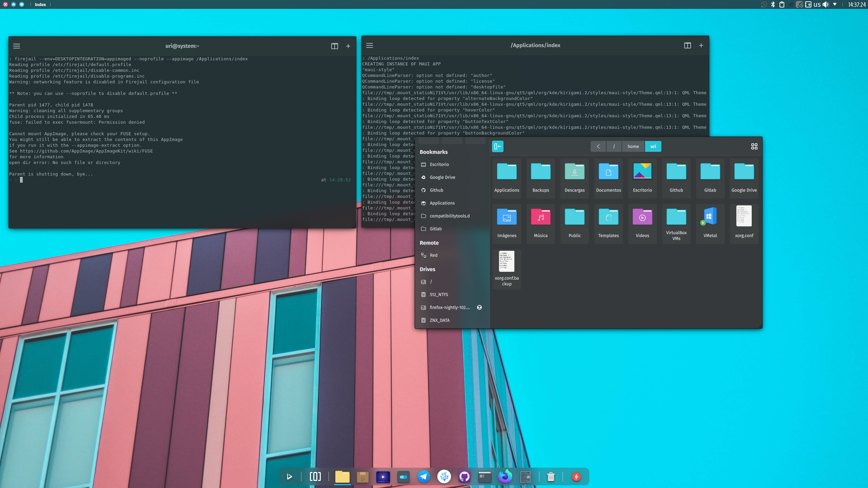Click the back arrow in Index toolbar

point(598,146)
